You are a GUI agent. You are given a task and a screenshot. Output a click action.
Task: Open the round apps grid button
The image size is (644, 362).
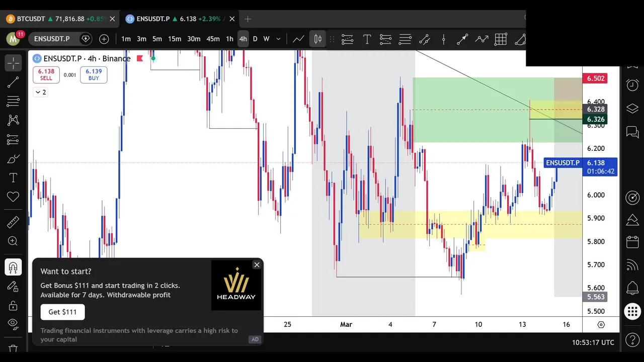coord(632,311)
